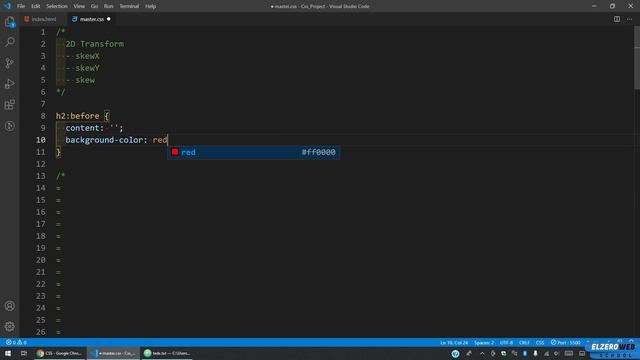Viewport: 640px width, 360px height.
Task: Click the VS Code logo in title bar
Action: coord(7,6)
